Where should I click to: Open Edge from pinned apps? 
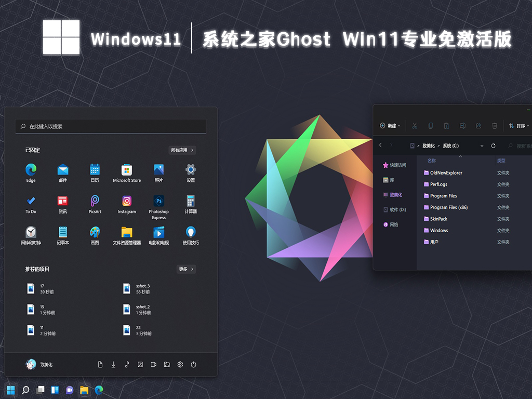(31, 173)
